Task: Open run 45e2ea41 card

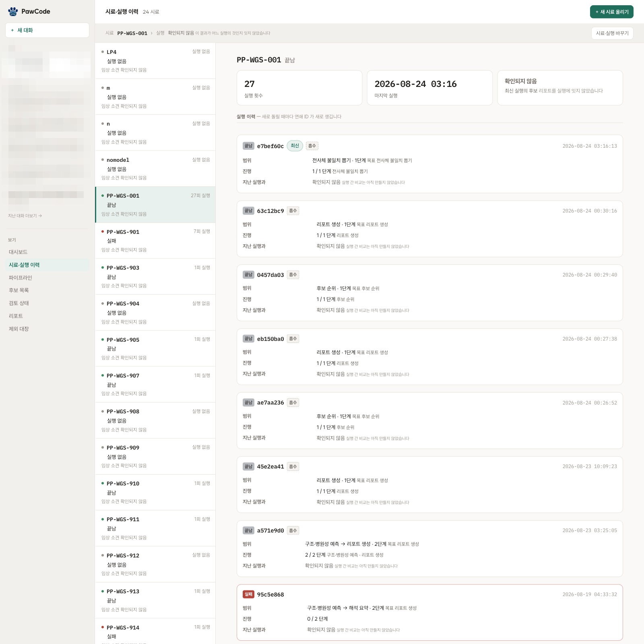Action: 430,485
